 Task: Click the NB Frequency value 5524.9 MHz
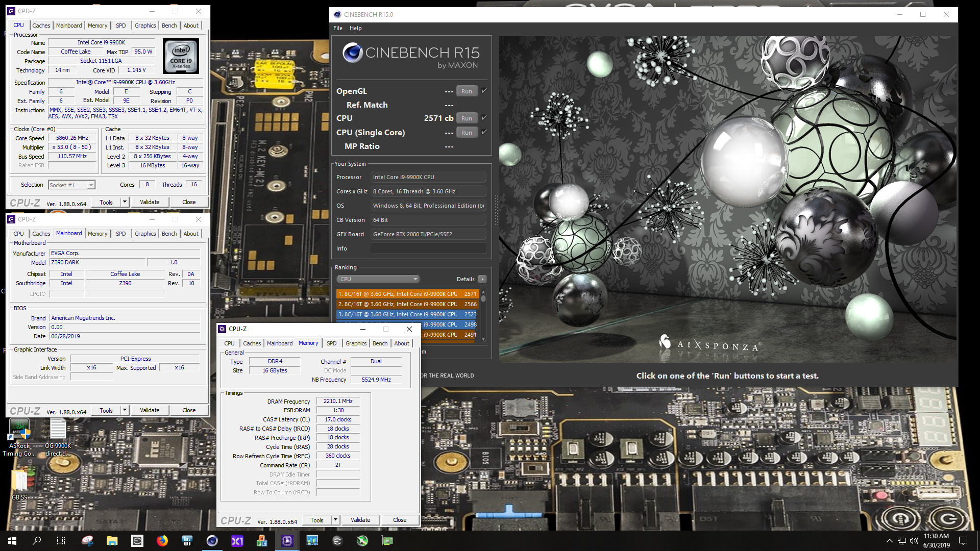(376, 380)
